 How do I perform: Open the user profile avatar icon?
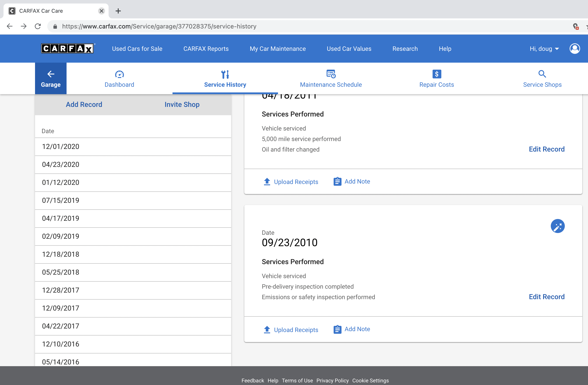[x=575, y=48]
